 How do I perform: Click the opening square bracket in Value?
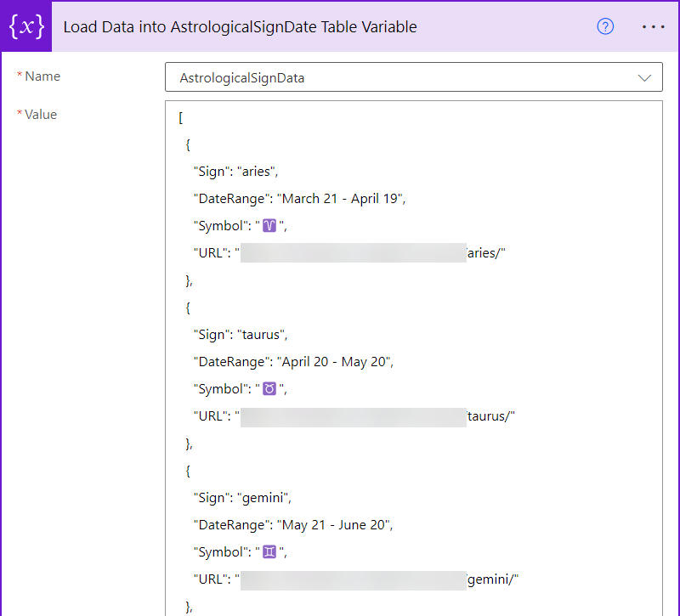pos(180,117)
